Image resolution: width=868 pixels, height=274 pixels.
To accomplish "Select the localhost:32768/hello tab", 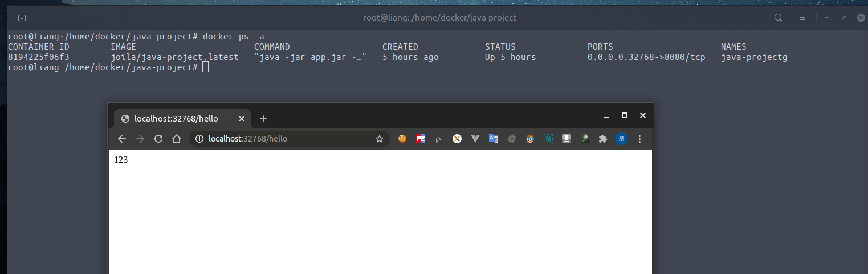I will (176, 119).
